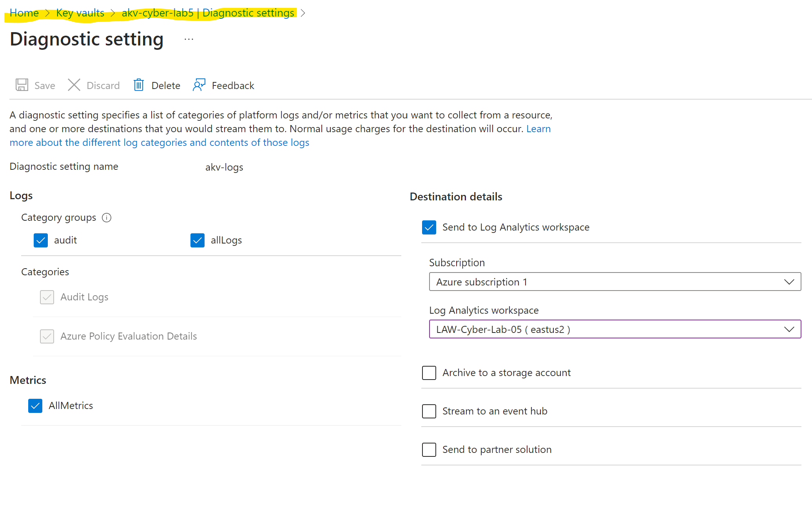
Task: Enable Stream to an event hub
Action: pos(429,411)
